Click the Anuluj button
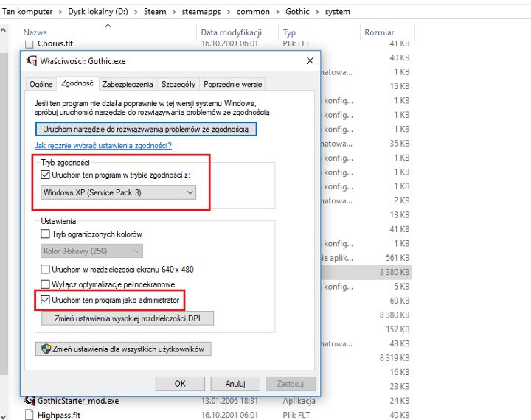This screenshot has height=420, width=531. 235,383
